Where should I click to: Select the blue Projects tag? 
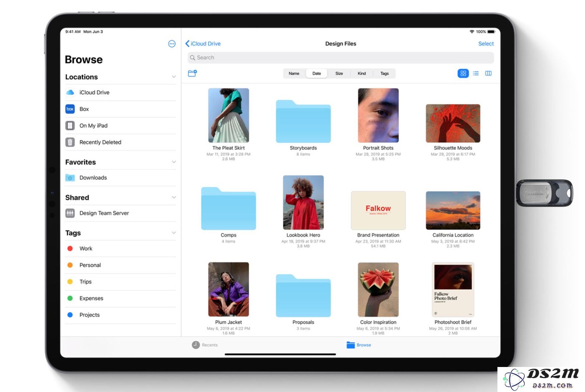(x=120, y=315)
